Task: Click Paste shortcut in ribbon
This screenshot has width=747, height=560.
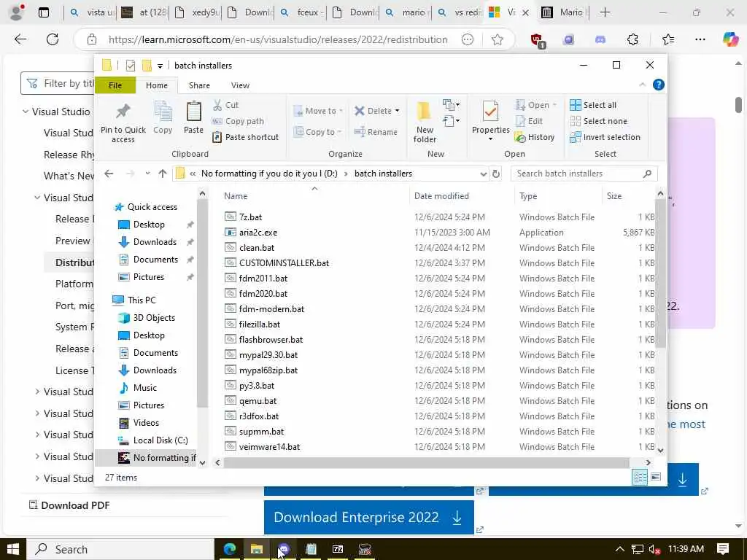Action: (246, 137)
